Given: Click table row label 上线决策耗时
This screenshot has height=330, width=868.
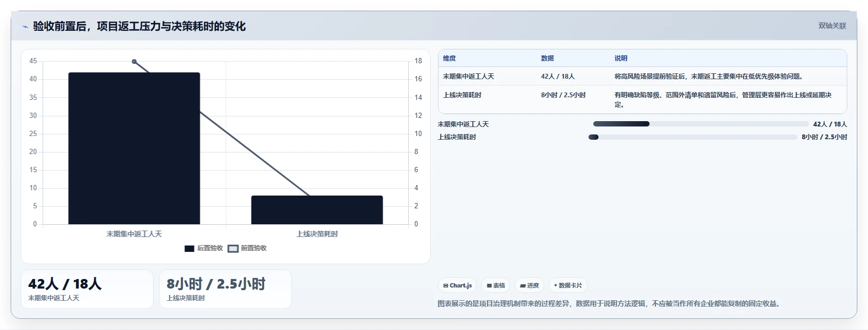Looking at the screenshot, I should [462, 95].
